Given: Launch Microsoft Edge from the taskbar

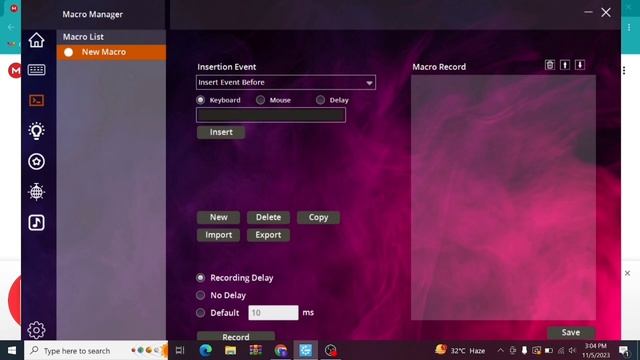Looking at the screenshot, I should pos(205,350).
